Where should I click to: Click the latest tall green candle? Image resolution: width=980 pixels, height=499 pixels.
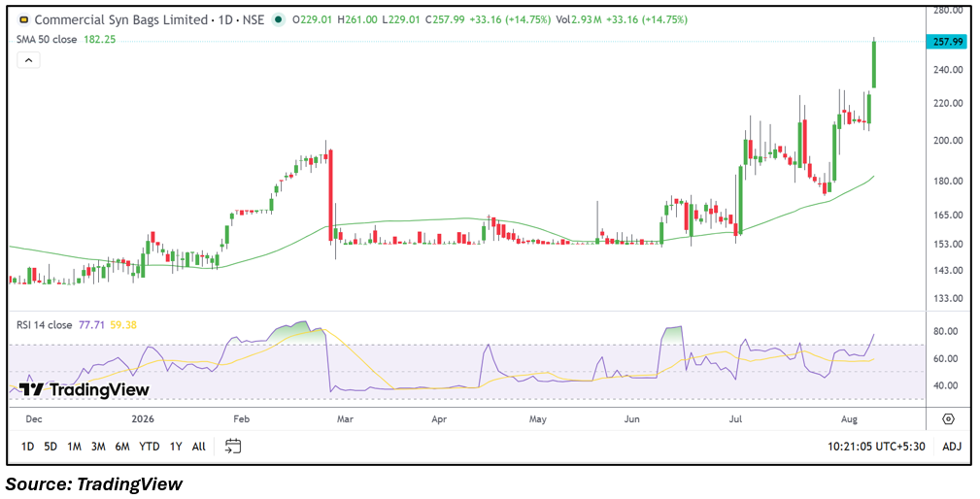(x=874, y=64)
